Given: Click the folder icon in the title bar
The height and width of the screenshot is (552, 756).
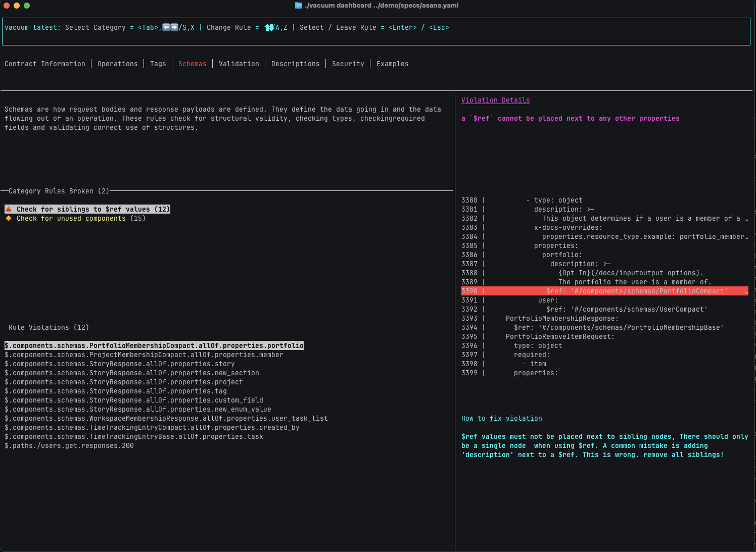Looking at the screenshot, I should pos(298,6).
